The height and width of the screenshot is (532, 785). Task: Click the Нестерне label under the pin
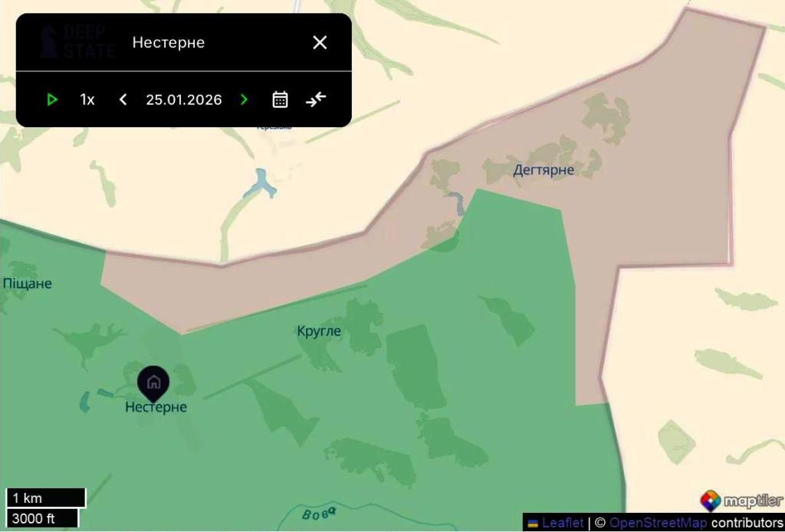click(x=156, y=407)
